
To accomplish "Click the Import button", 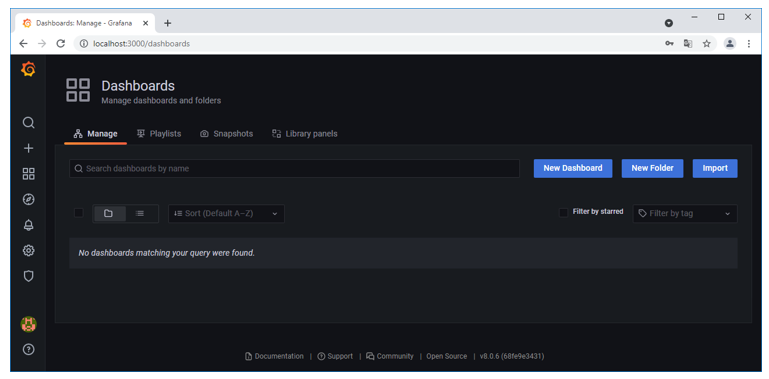I will point(715,168).
